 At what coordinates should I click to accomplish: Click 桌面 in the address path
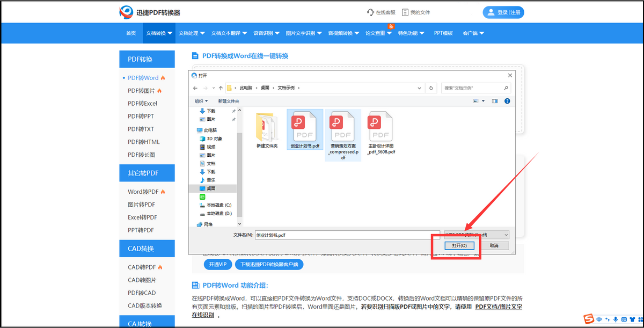click(x=265, y=88)
